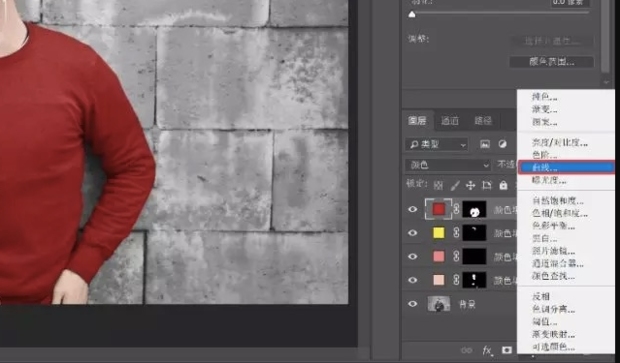
Task: Click mask link icon on yellow fill layer
Action: [x=456, y=233]
